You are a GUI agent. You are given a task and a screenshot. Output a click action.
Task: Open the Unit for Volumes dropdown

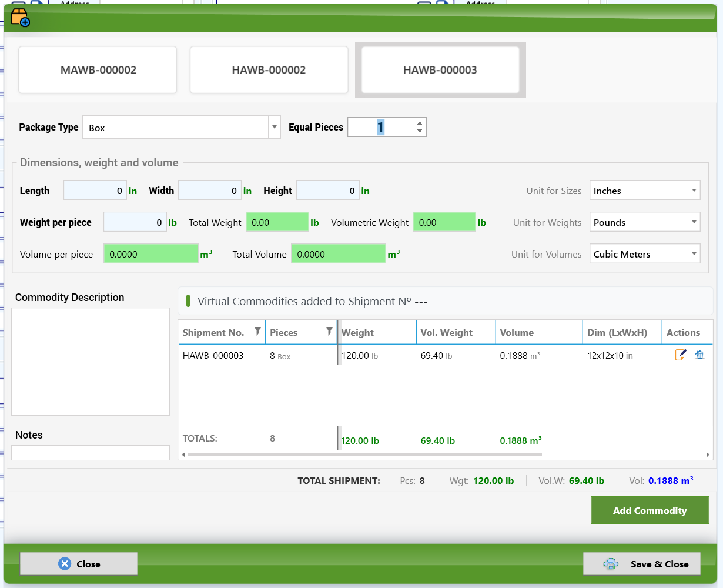coord(694,254)
